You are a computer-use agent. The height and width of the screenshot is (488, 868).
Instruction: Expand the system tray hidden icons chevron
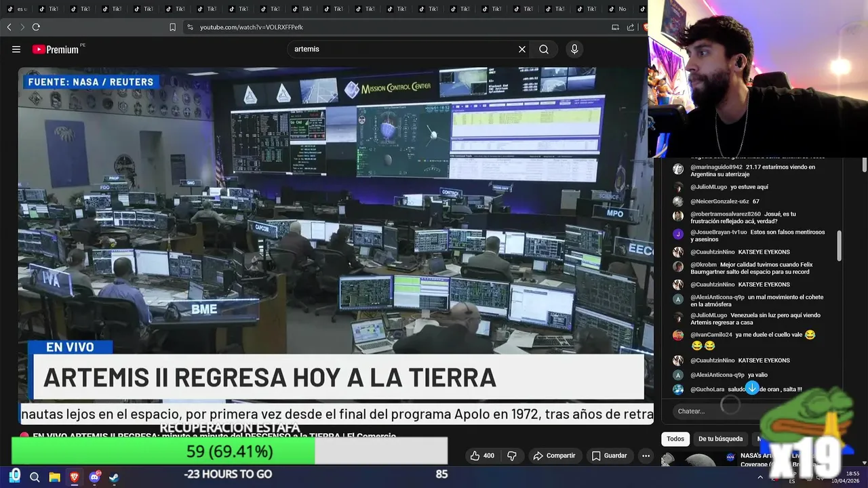pyautogui.click(x=759, y=477)
